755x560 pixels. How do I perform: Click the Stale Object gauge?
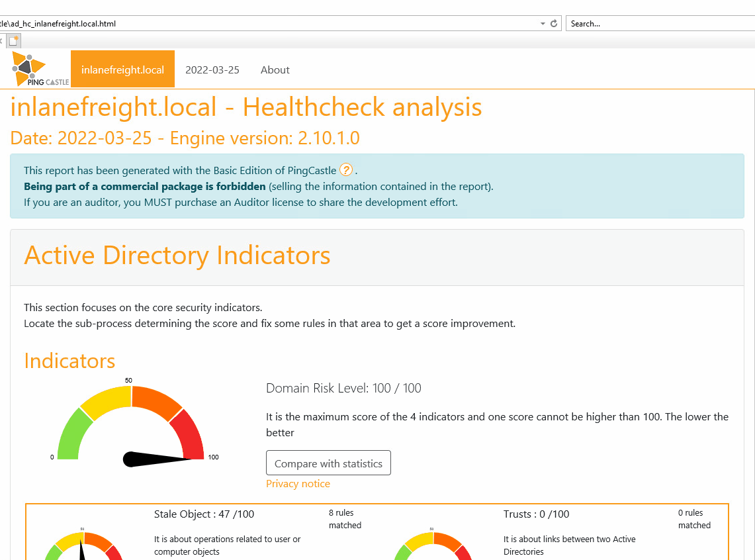(x=83, y=545)
